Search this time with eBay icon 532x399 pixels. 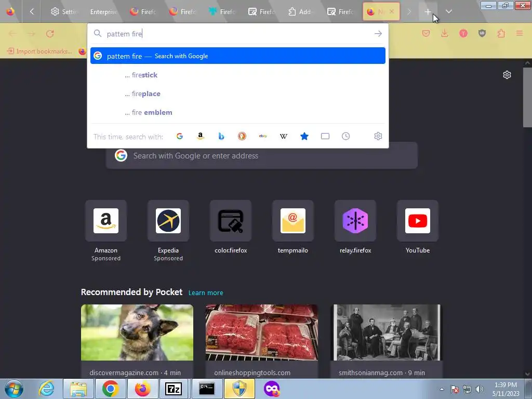(x=263, y=136)
